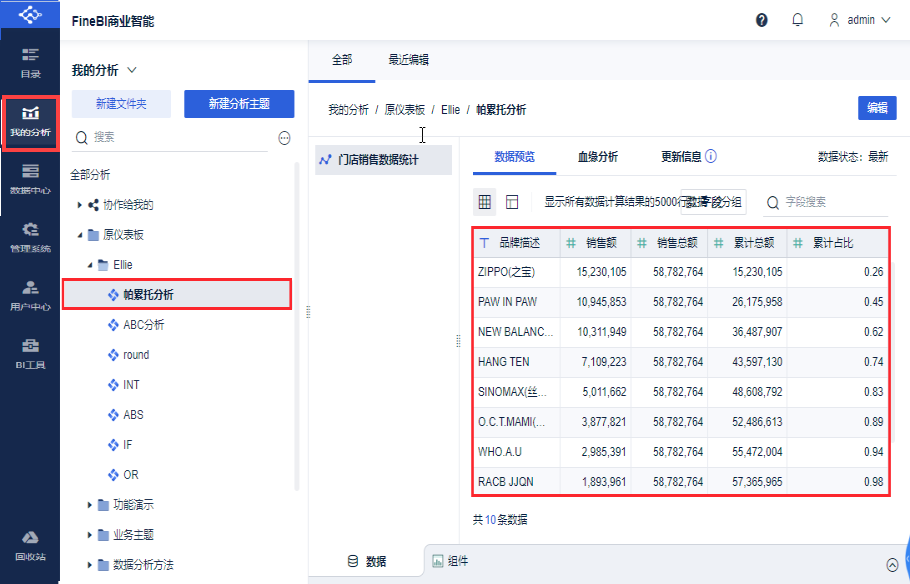This screenshot has width=910, height=584.
Task: Click Ellie in the breadcrumb
Action: [450, 110]
